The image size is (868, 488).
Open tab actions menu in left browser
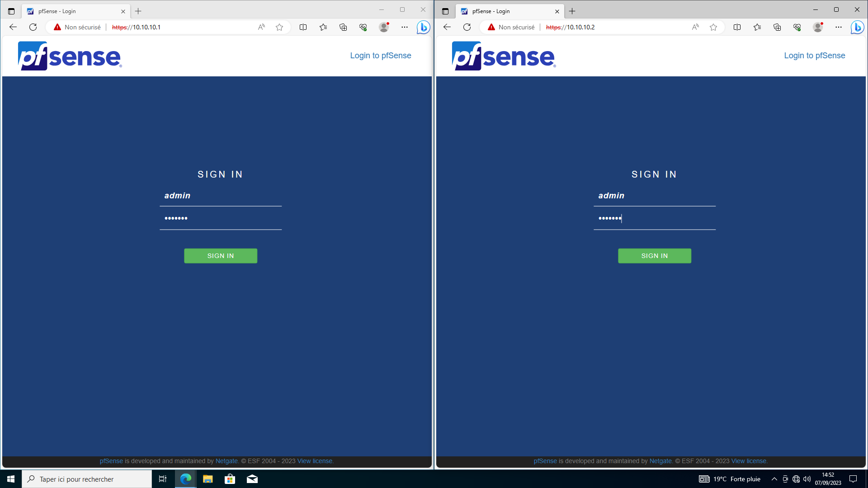pyautogui.click(x=11, y=11)
